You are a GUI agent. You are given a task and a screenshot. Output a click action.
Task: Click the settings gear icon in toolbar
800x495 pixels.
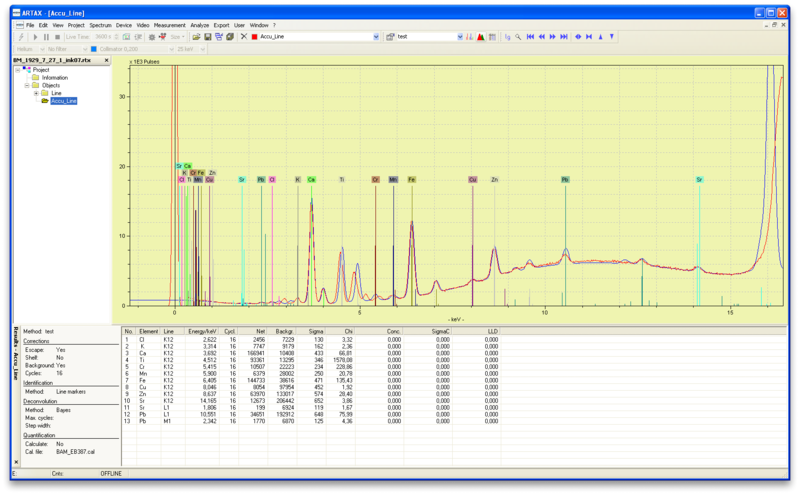point(152,37)
